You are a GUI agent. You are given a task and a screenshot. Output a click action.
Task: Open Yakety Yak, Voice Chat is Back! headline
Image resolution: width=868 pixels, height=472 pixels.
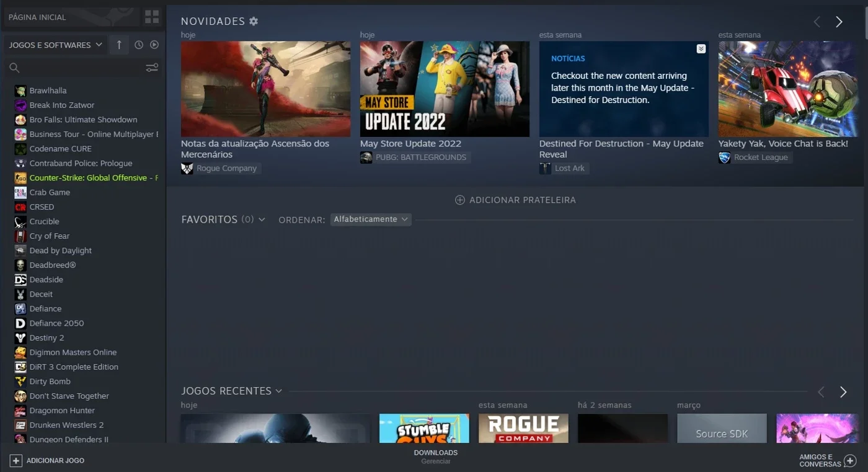click(x=783, y=143)
